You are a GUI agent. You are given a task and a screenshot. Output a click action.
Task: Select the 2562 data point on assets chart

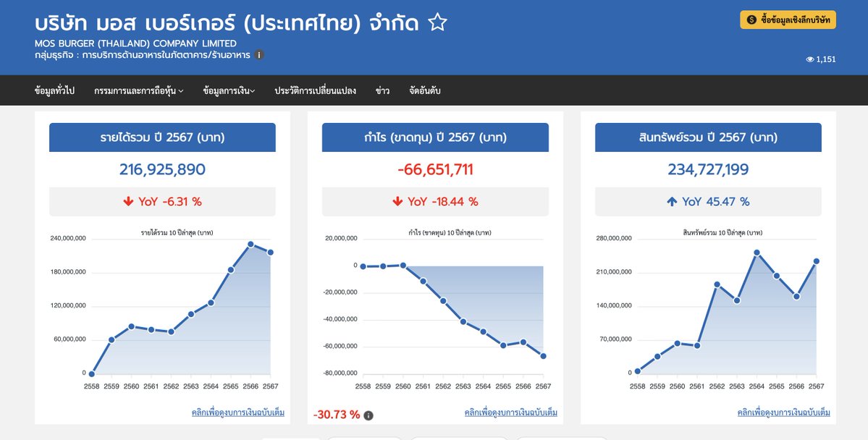717,284
